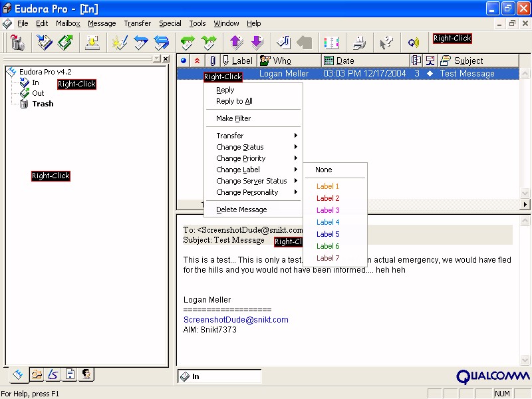532x399 pixels.
Task: Choose Reply to All in context menu
Action: (x=253, y=101)
